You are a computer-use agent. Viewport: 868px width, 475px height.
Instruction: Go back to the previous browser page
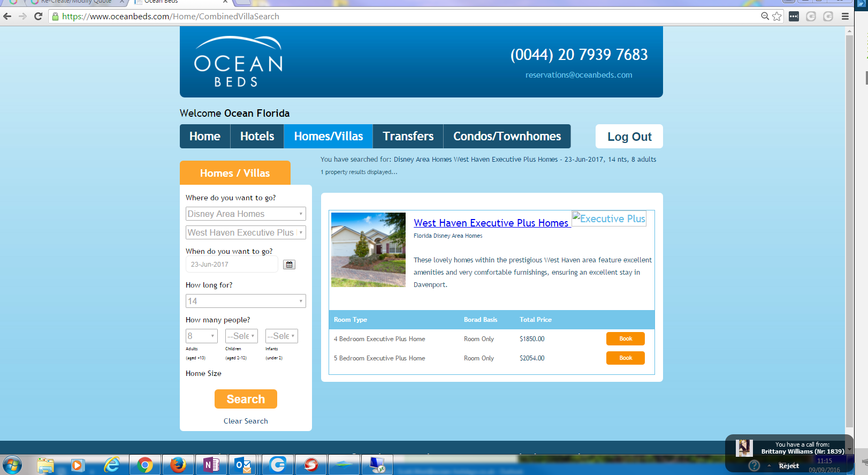pyautogui.click(x=7, y=16)
